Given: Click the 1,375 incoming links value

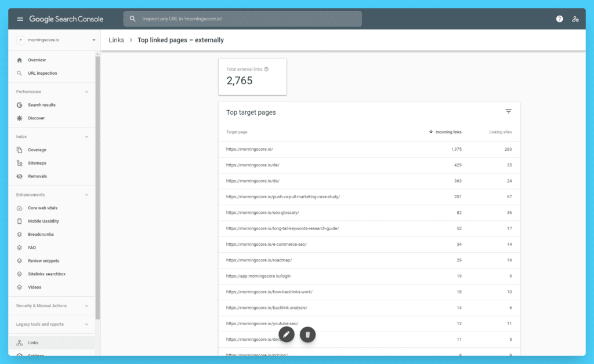Looking at the screenshot, I should click(456, 150).
